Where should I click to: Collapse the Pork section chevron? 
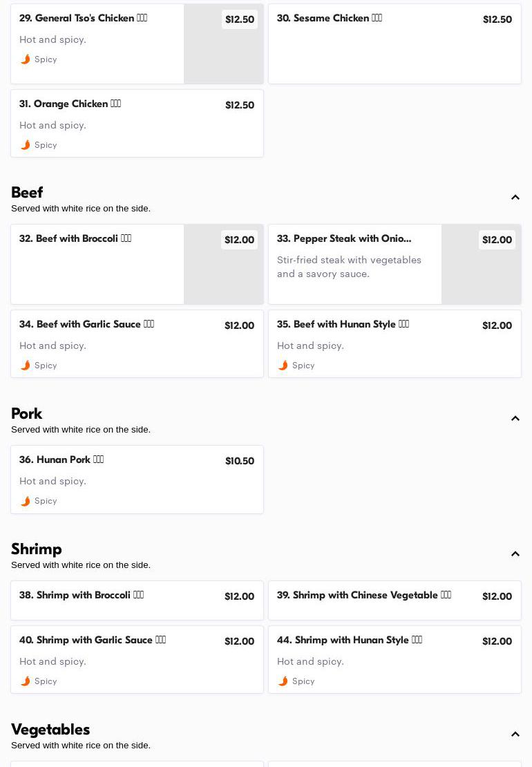point(515,419)
